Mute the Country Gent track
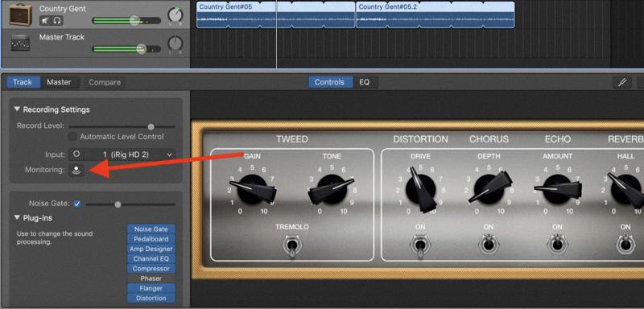The image size is (644, 309). (x=45, y=20)
